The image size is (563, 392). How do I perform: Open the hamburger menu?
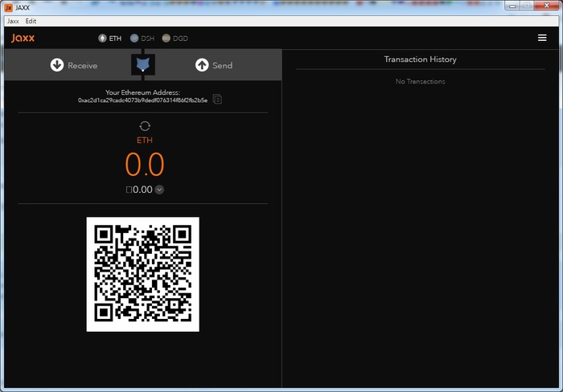pyautogui.click(x=542, y=38)
